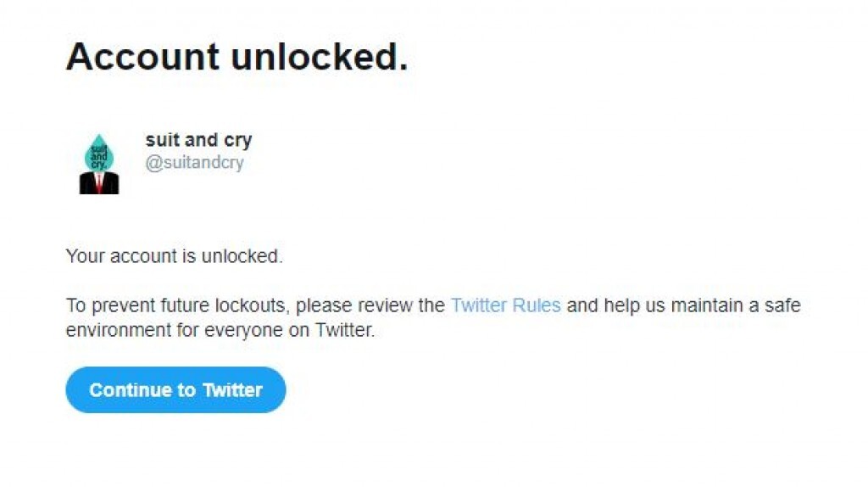Select the display name "suit and cry"

pyautogui.click(x=198, y=140)
